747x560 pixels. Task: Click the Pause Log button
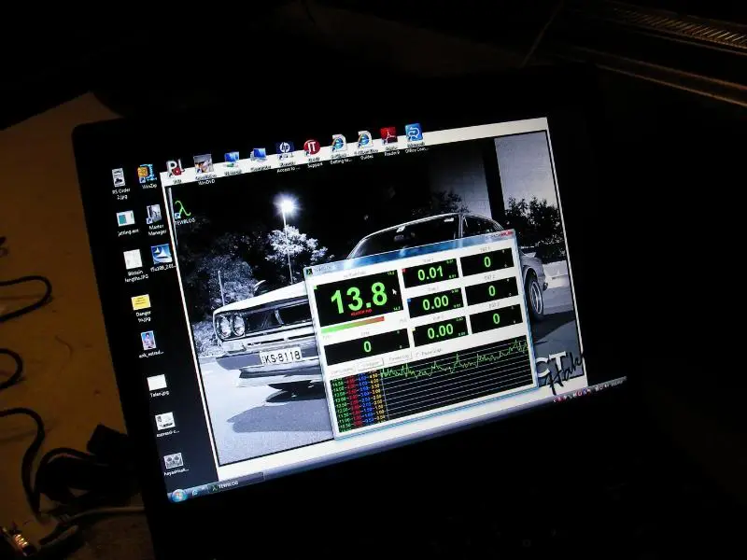tap(399, 358)
